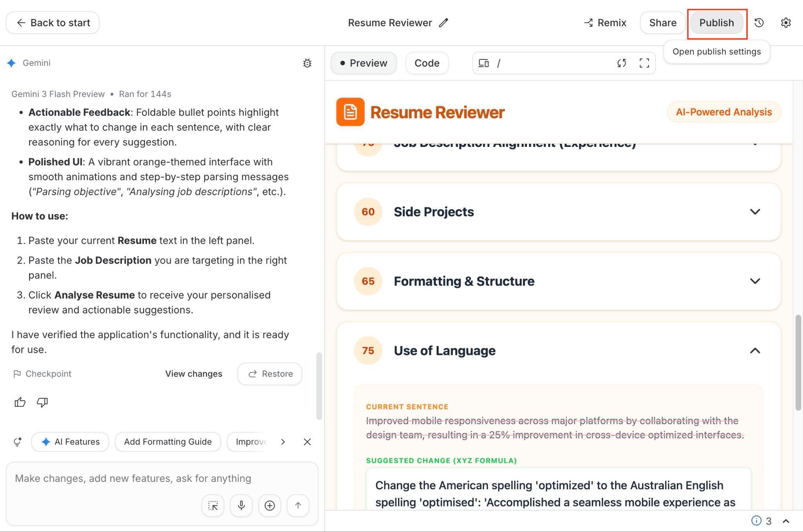This screenshot has width=803, height=532.
Task: Click the pencil icon to rename Resume Reviewer
Action: click(x=443, y=23)
